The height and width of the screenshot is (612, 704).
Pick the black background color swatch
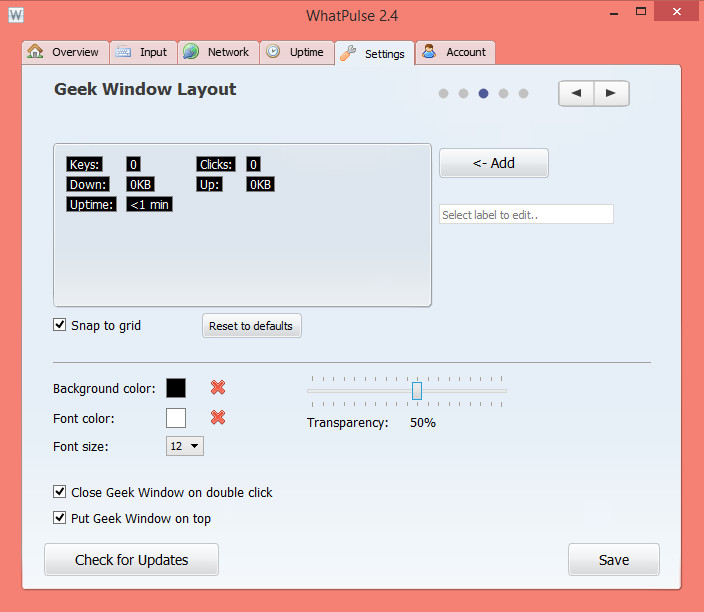(x=176, y=388)
